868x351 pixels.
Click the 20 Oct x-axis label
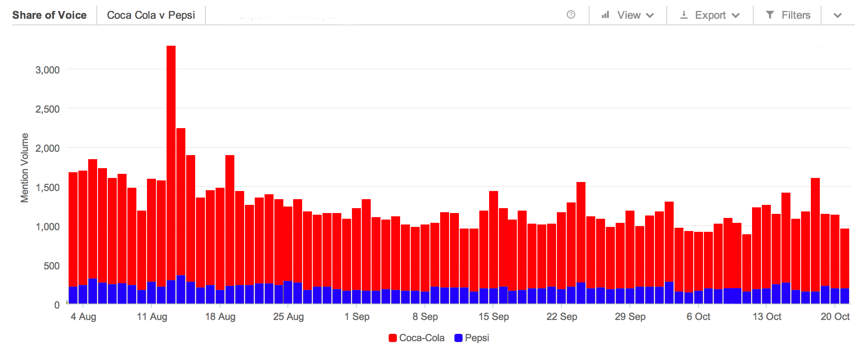point(835,317)
